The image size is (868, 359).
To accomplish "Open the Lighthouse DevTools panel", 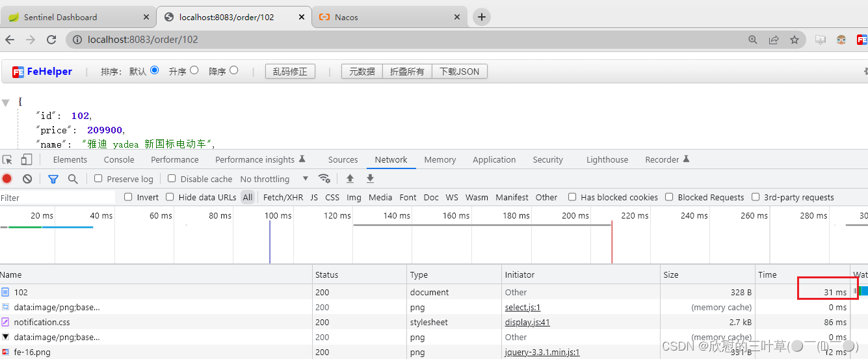I will tap(607, 159).
